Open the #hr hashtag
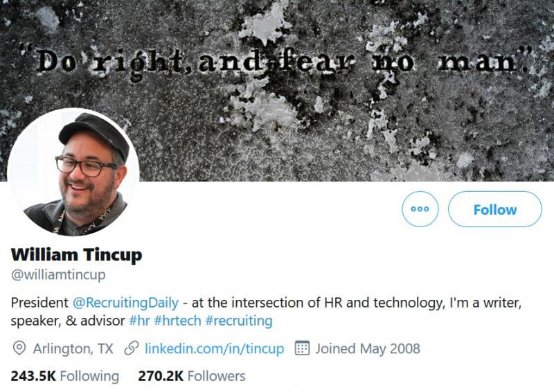Viewport: 554px width, 392px height. (140, 321)
